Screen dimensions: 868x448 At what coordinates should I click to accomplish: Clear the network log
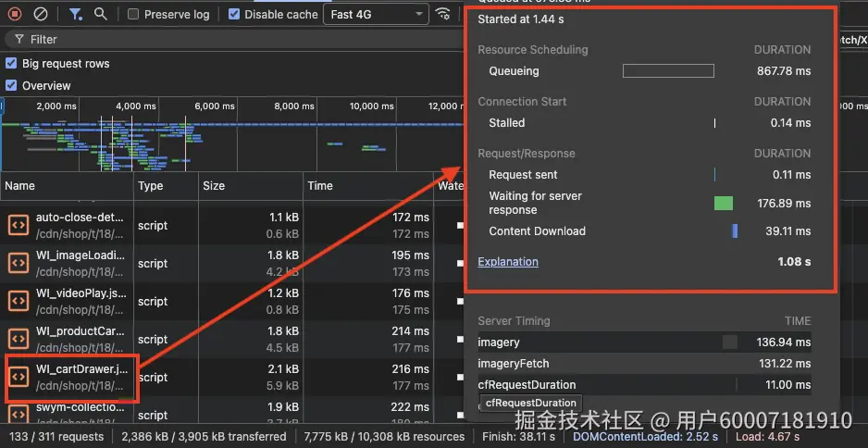coord(41,14)
